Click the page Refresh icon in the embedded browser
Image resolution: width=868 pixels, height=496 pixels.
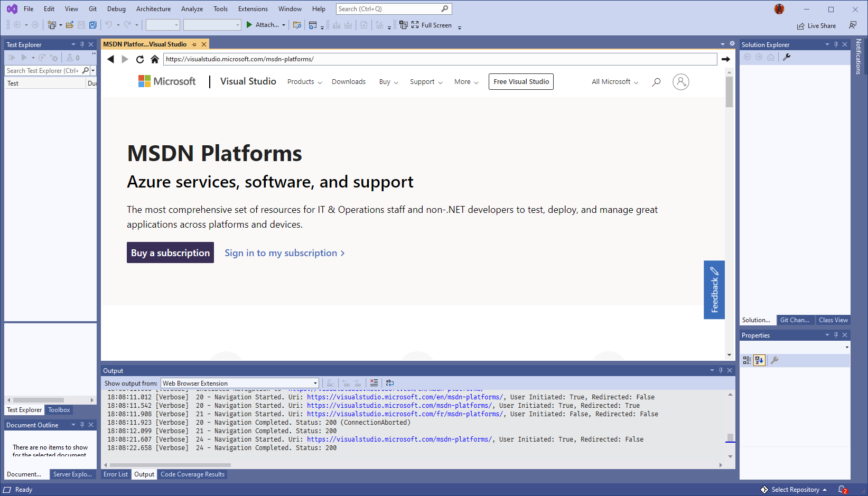point(140,59)
